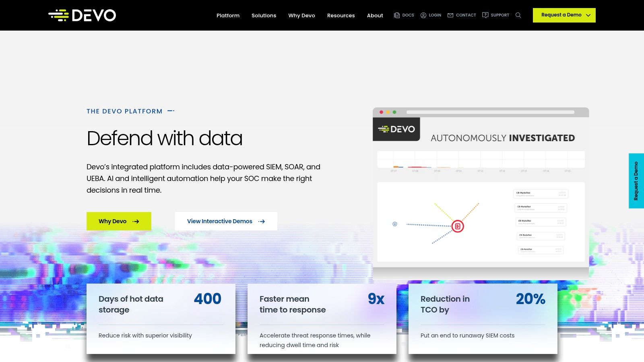Click the Autonomously Investigated dashboard preview
Image resolution: width=644 pixels, height=362 pixels.
pyautogui.click(x=481, y=193)
